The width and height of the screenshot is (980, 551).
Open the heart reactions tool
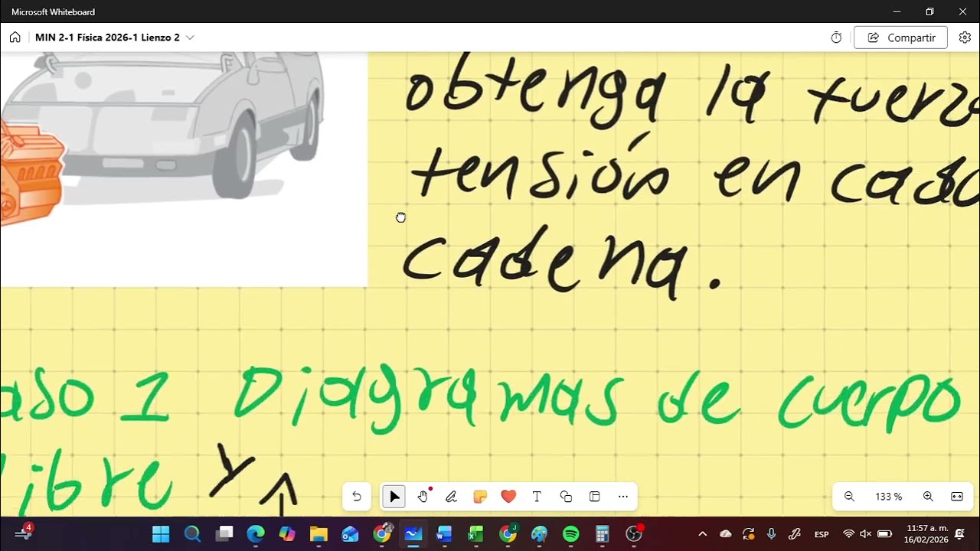pyautogui.click(x=508, y=497)
